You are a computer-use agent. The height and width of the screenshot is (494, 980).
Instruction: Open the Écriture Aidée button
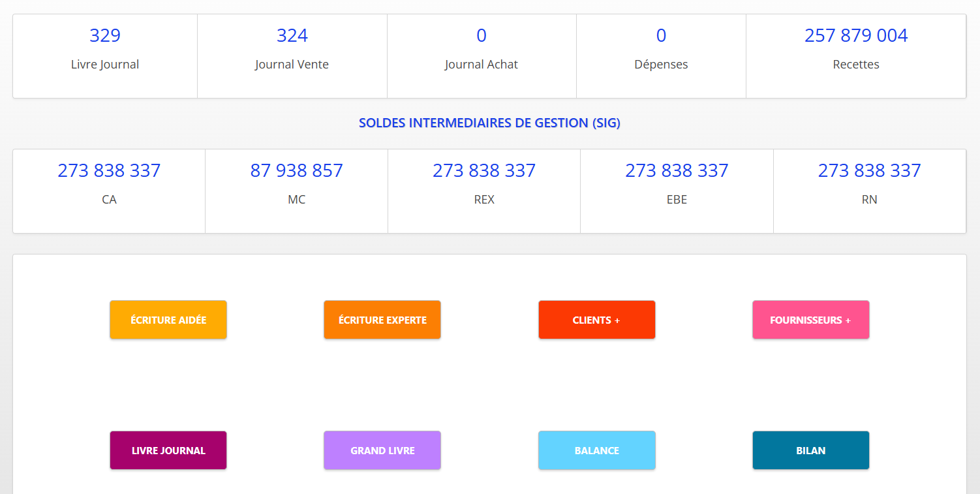click(x=168, y=320)
